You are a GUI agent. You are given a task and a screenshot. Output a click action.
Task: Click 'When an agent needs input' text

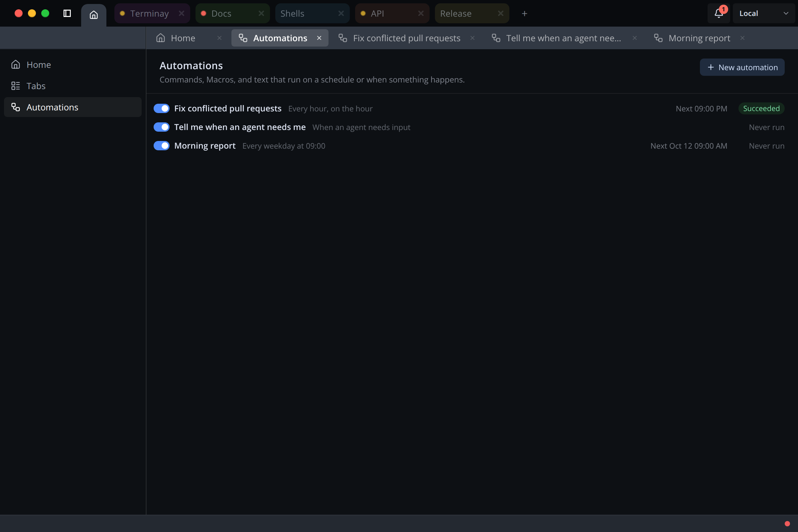click(361, 127)
